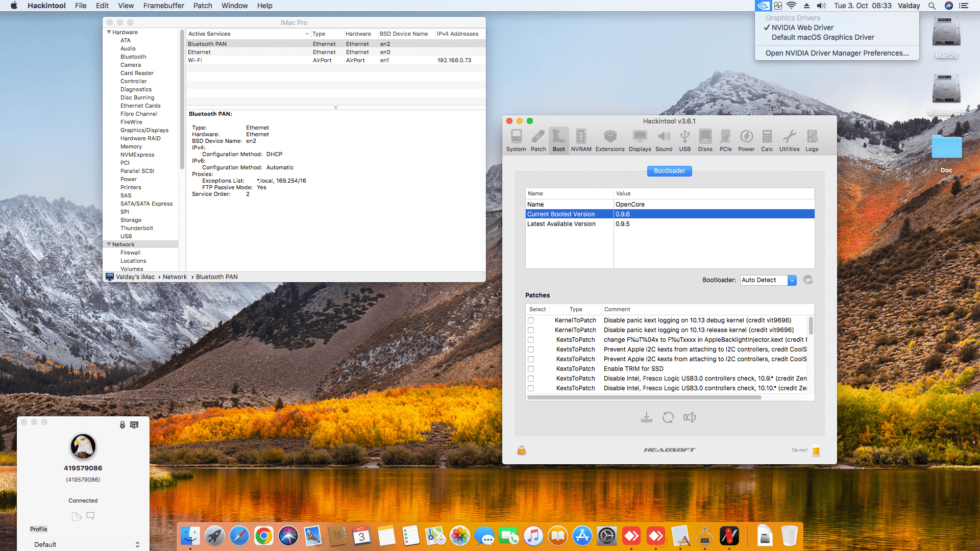Open the Doc folder on desktop

946,153
